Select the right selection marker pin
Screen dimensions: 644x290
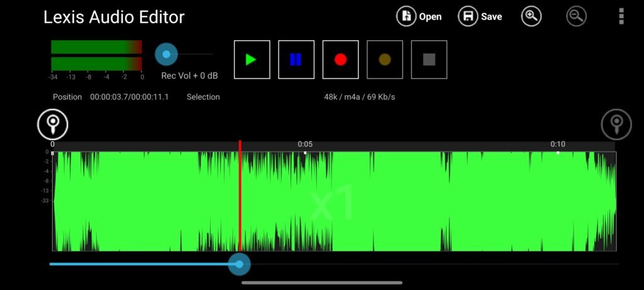click(616, 124)
